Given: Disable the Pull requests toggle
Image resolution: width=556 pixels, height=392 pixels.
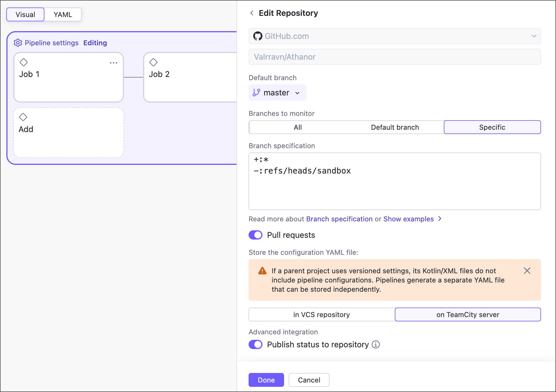Looking at the screenshot, I should [x=255, y=235].
